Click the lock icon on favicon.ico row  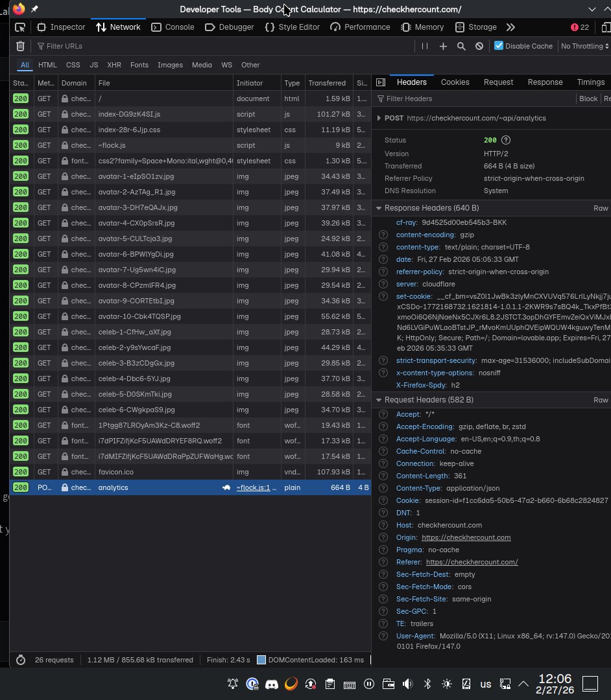[65, 472]
